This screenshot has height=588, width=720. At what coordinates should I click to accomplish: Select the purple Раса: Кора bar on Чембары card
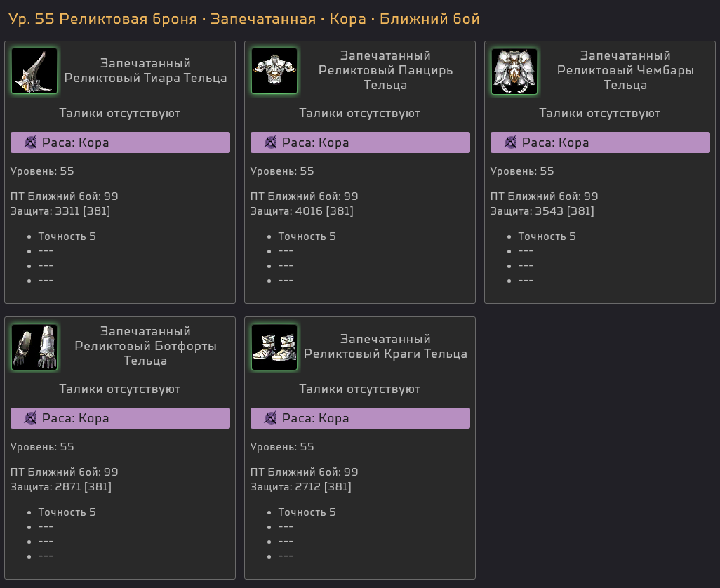click(600, 142)
